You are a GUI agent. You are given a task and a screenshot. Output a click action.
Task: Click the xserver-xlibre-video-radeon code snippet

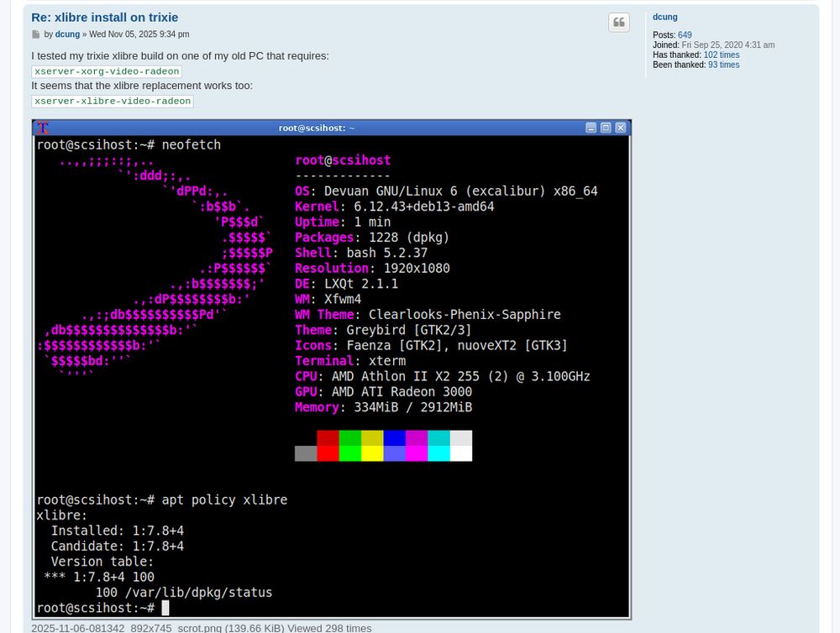tap(113, 102)
